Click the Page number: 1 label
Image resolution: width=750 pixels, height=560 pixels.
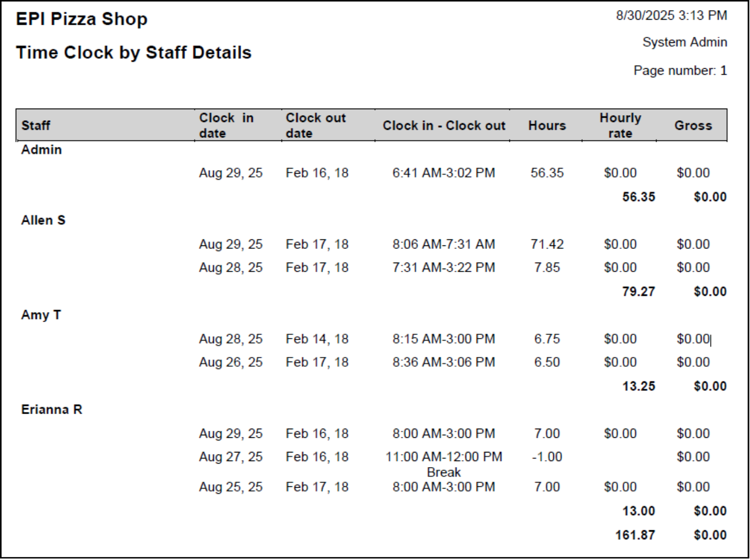pyautogui.click(x=680, y=70)
